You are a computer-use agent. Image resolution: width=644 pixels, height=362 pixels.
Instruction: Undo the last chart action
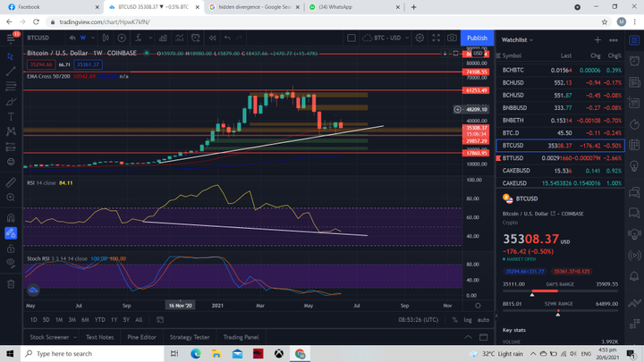pyautogui.click(x=227, y=38)
